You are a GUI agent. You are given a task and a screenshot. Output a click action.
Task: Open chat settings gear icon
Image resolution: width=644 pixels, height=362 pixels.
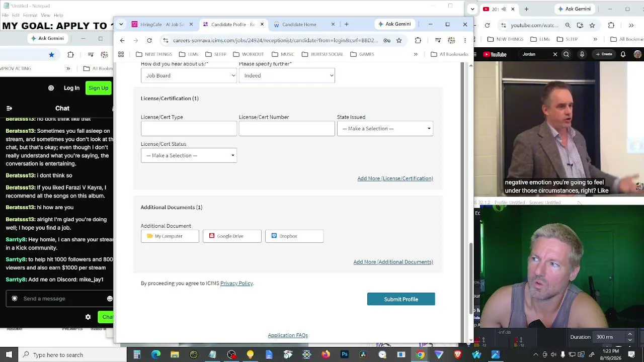(x=88, y=317)
